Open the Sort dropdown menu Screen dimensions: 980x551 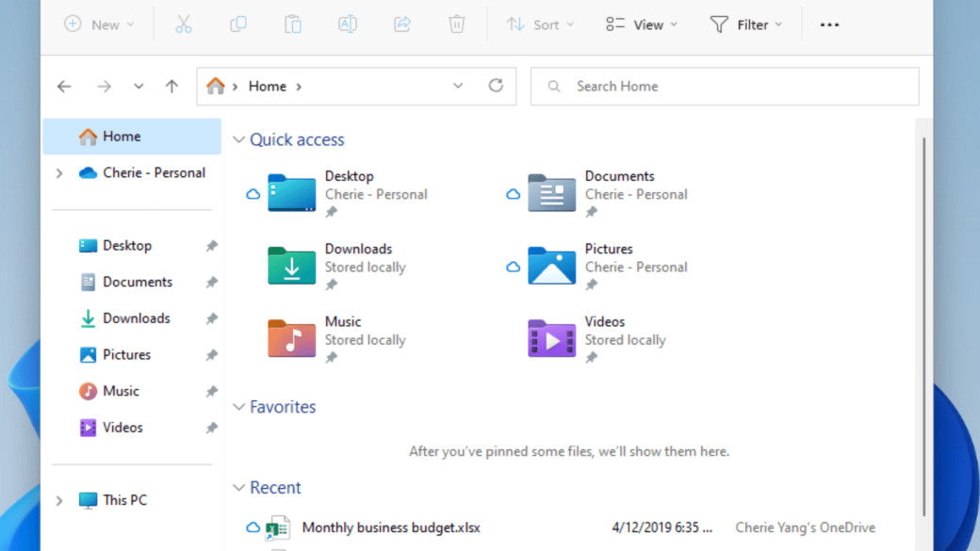pos(540,24)
